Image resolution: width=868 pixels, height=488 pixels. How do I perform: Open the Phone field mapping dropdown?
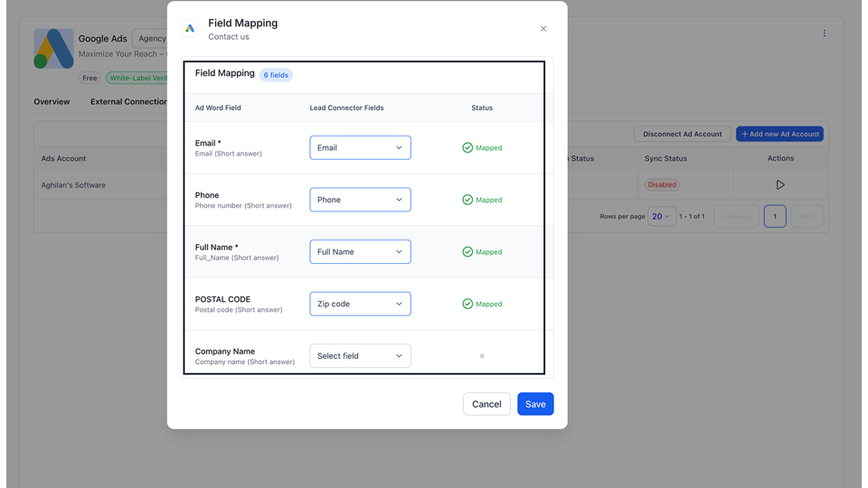[360, 200]
